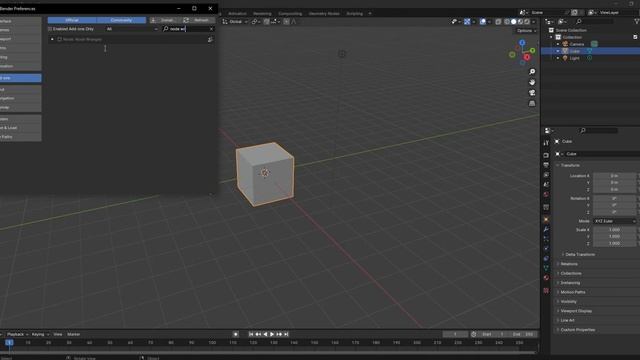This screenshot has height=360, width=640.
Task: Clear the add-on search field X
Action: (211, 29)
